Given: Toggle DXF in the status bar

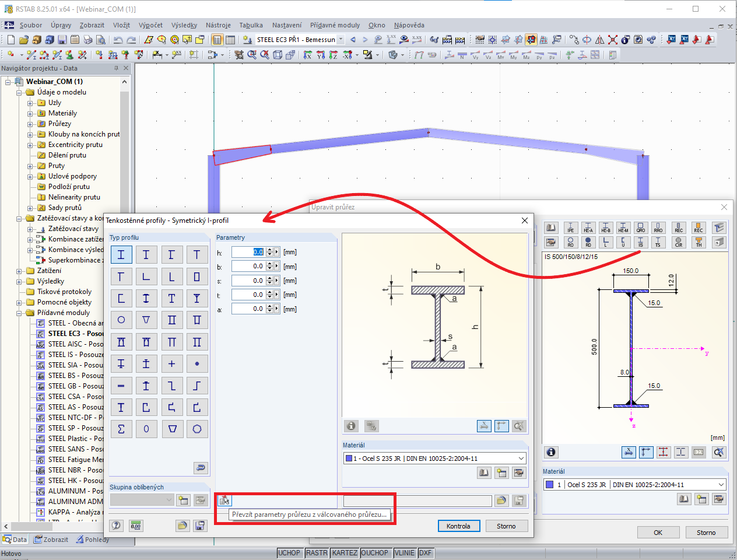Looking at the screenshot, I should pos(426,553).
